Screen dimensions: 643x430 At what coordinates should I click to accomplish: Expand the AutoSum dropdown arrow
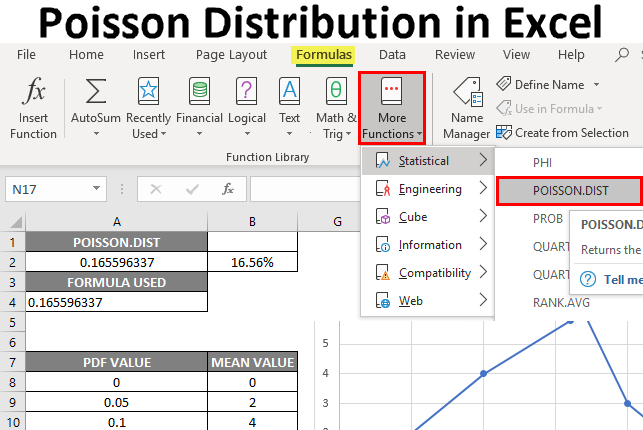point(96,134)
